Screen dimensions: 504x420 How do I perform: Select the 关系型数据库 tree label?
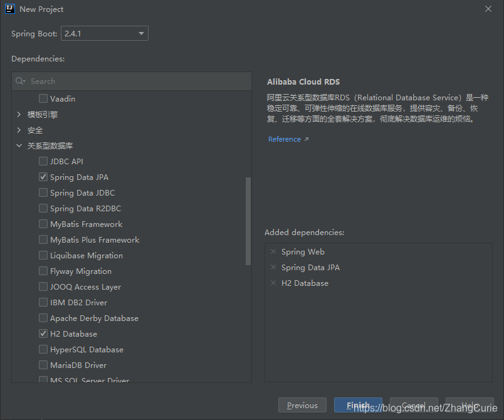50,146
